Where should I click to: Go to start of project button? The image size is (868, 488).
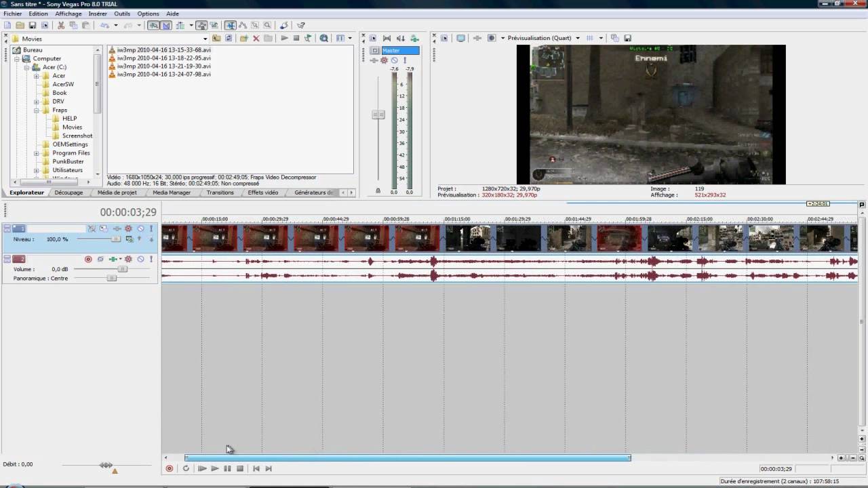point(256,468)
